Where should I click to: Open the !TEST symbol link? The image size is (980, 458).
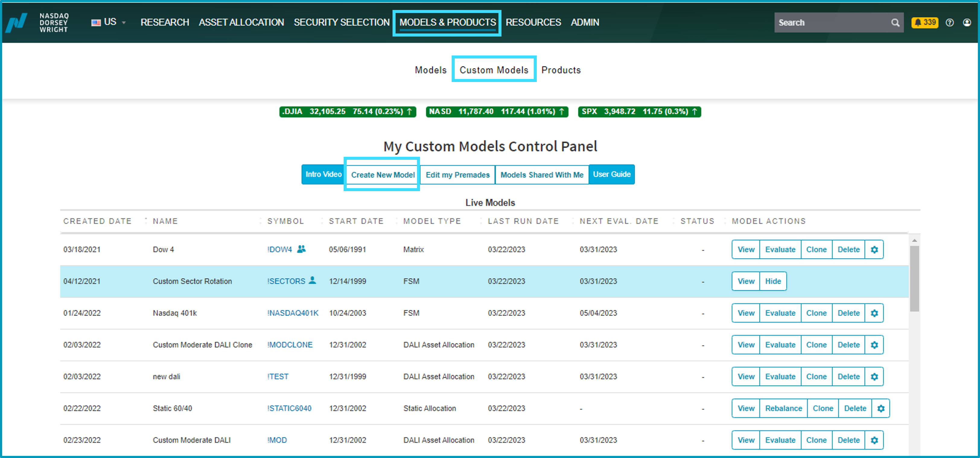tap(278, 377)
